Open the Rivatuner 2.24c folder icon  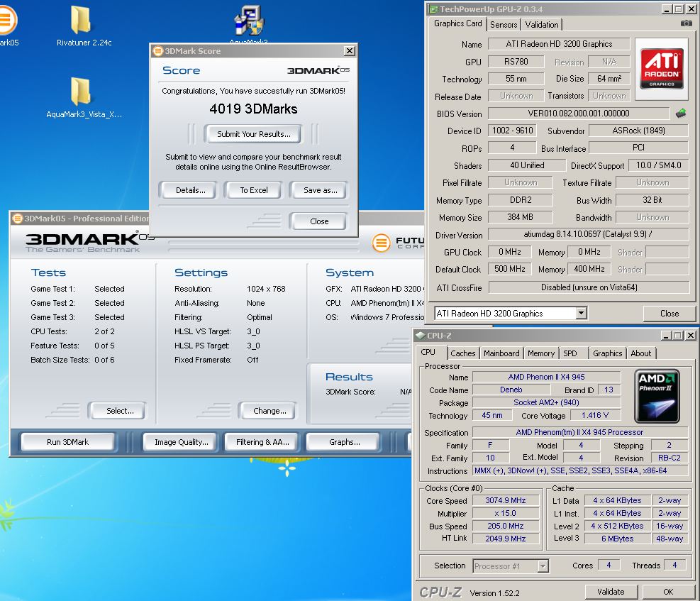82,21
